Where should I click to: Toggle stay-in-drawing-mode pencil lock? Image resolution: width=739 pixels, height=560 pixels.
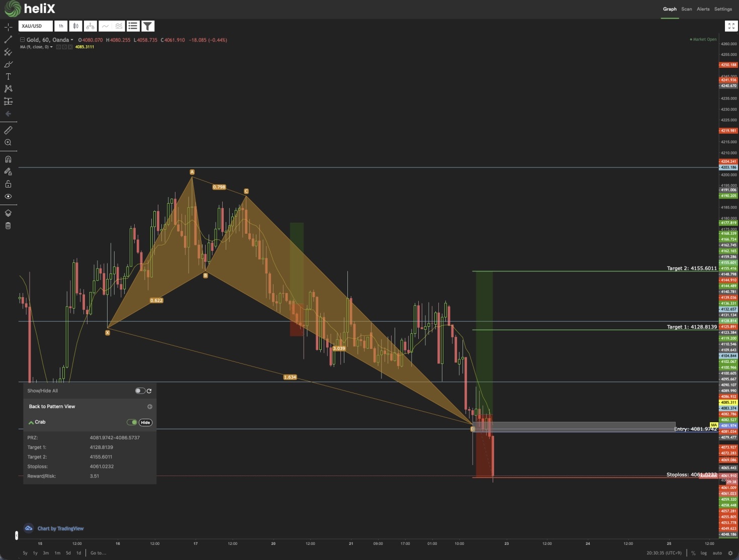point(8,171)
